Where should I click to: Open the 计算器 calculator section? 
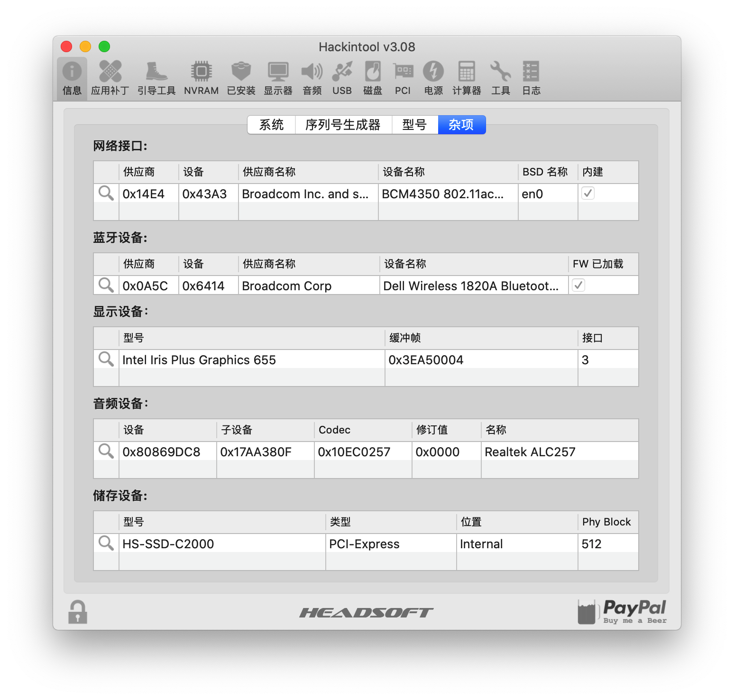(x=467, y=78)
